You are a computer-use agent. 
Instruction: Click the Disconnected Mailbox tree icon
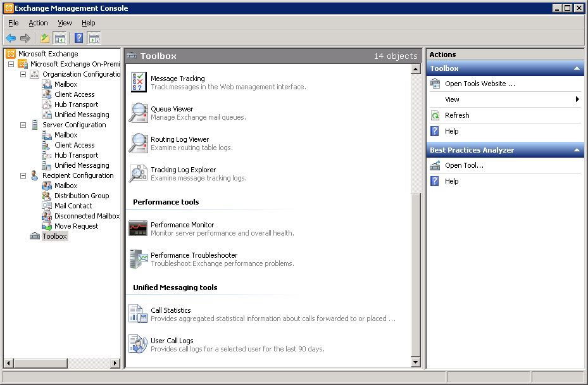tap(47, 216)
